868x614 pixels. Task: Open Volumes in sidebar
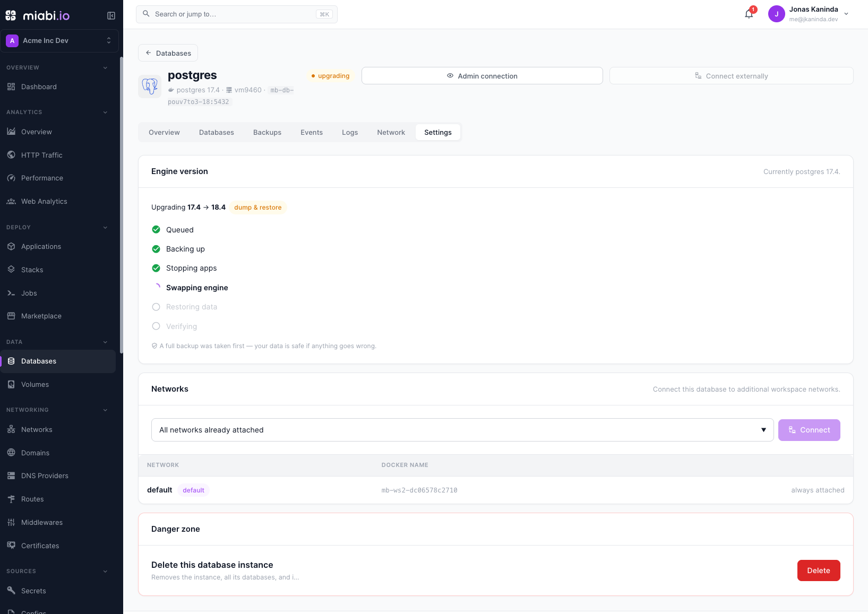pyautogui.click(x=58, y=384)
